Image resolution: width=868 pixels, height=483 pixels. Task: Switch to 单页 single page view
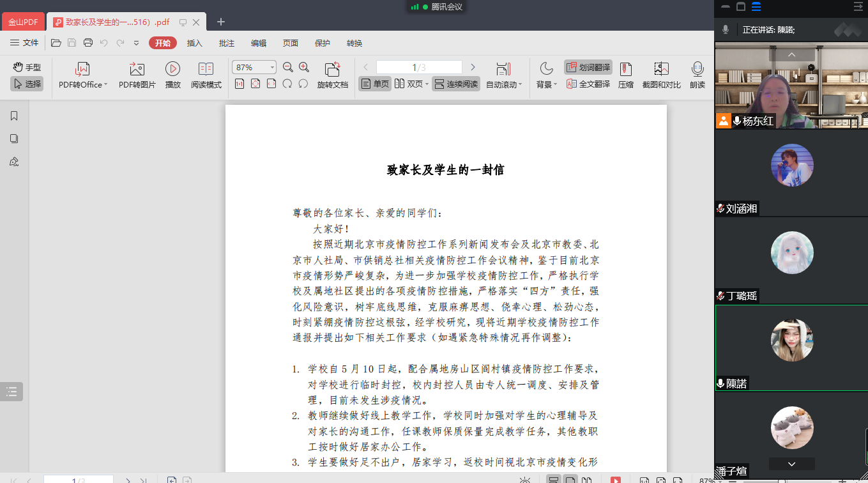(375, 84)
